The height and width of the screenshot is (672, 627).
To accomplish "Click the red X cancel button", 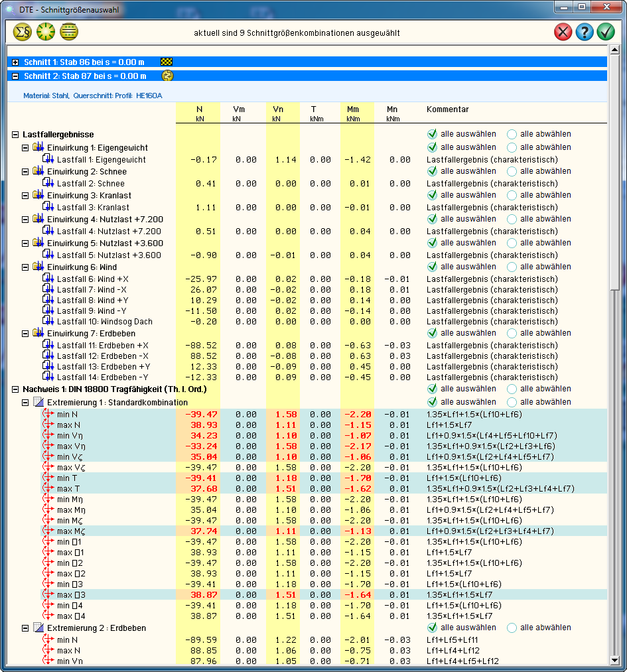I will tap(563, 32).
